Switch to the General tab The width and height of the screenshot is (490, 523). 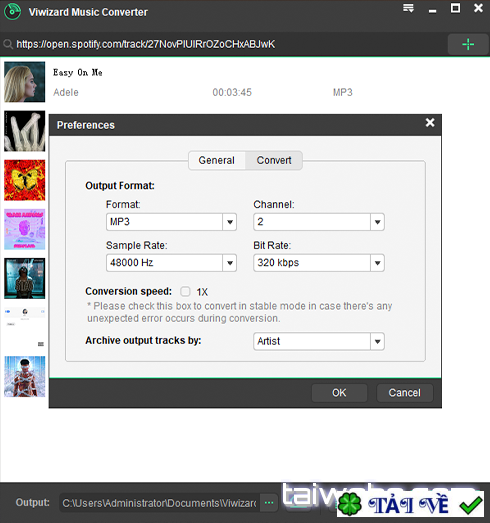coord(216,160)
